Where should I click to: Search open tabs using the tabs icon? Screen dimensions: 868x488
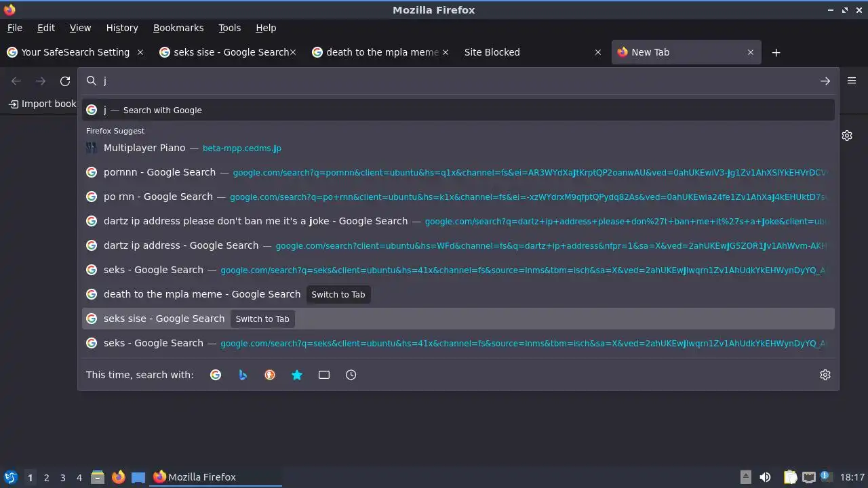point(324,375)
